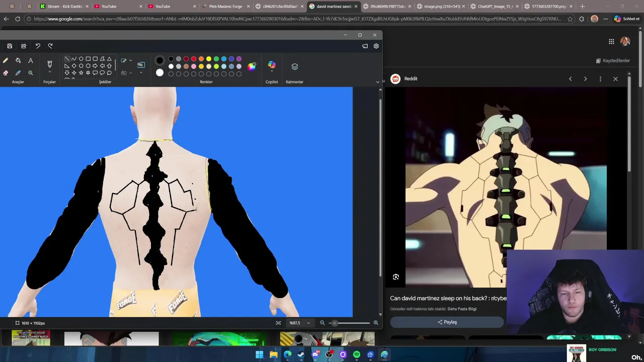
Task: Switch to Stream - Kick Dashboard tab
Action: point(64,6)
